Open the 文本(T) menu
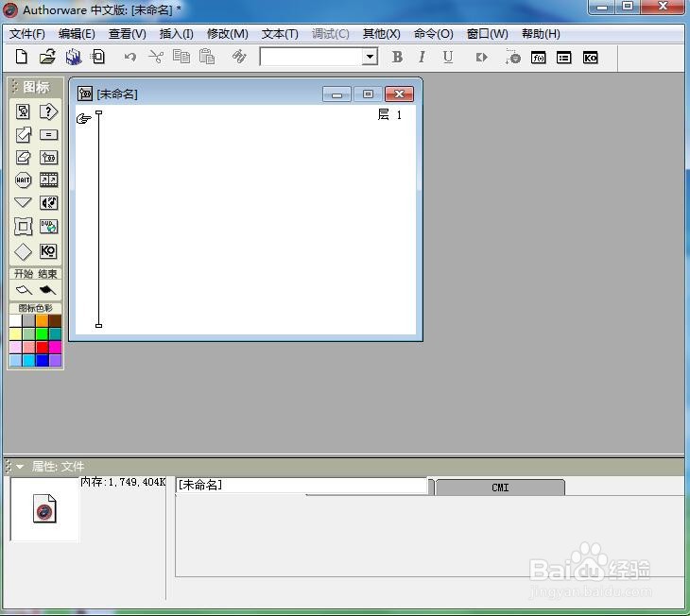The width and height of the screenshot is (690, 616). click(280, 34)
